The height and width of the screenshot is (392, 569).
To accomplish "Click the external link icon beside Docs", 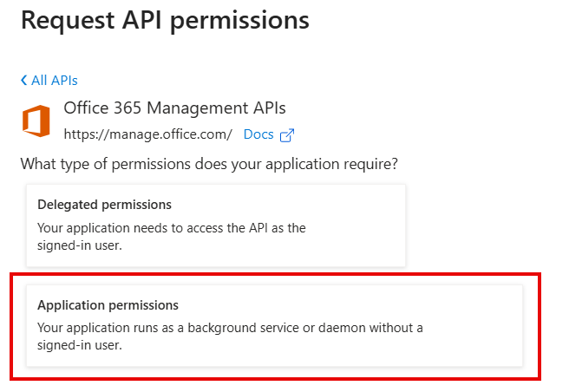I will (287, 134).
